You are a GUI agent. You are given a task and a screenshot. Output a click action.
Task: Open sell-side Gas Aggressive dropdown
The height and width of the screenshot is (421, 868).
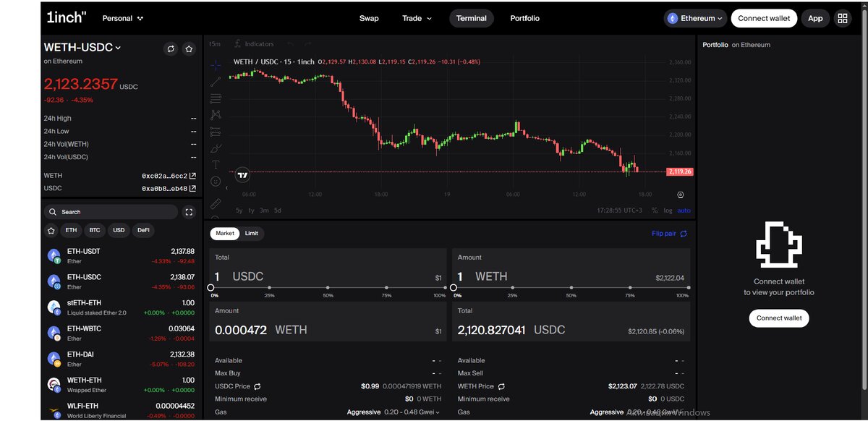[637, 412]
